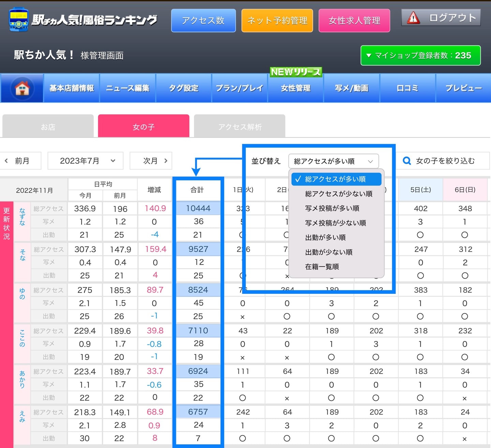Open the 口コミ menu item
This screenshot has width=491, height=448.
pyautogui.click(x=407, y=88)
